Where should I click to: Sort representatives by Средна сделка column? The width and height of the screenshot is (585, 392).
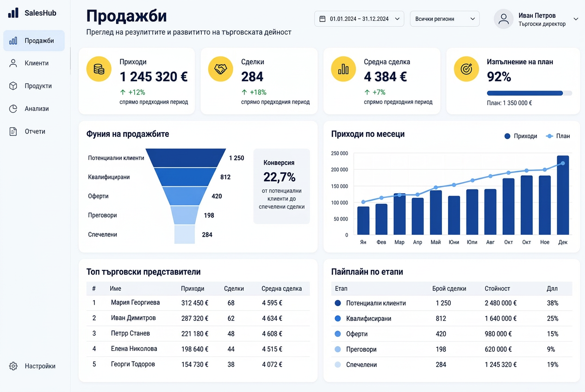(281, 288)
